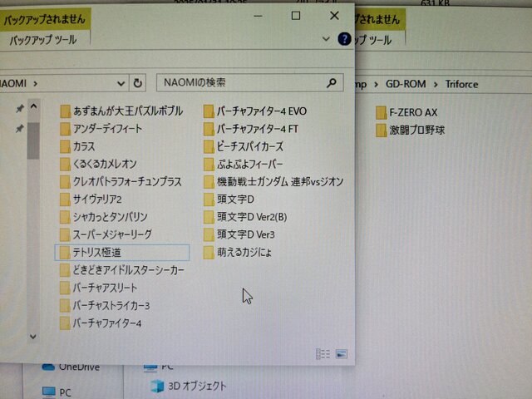This screenshot has height=399, width=532.
Task: Select the 頭文字D Ver2(B) folder icon
Action: point(209,217)
